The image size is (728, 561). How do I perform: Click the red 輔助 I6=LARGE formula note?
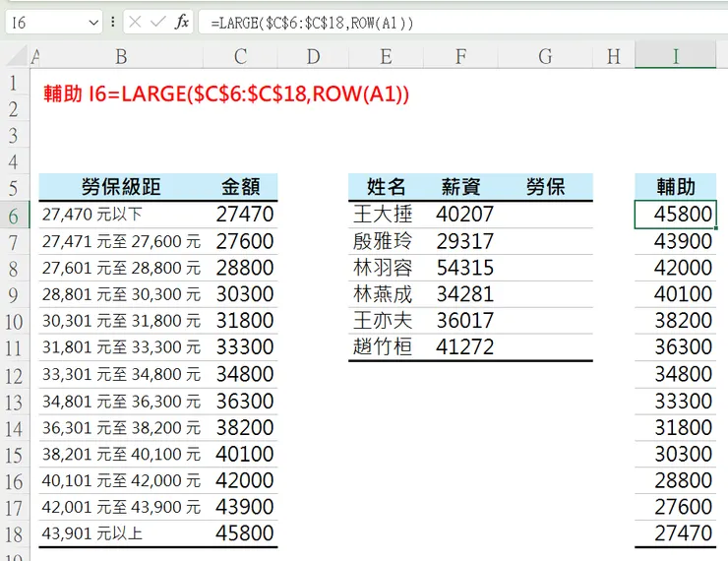click(226, 93)
